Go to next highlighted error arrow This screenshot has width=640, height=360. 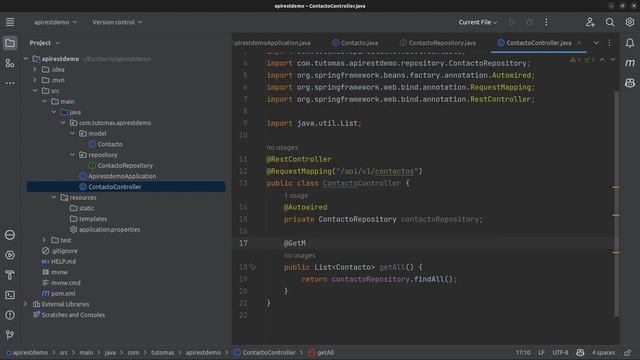(613, 60)
